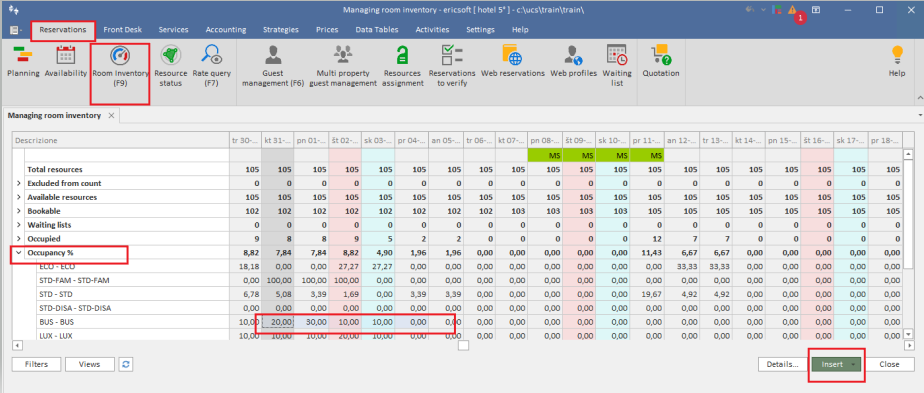Image resolution: width=924 pixels, height=393 pixels.
Task: Open Resources assignment
Action: click(x=403, y=67)
